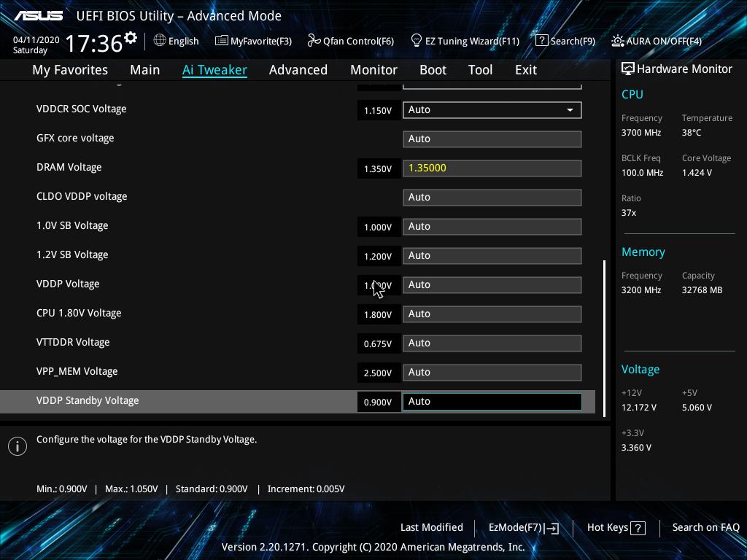
Task: Select the VDDP Voltage label
Action: tap(68, 284)
